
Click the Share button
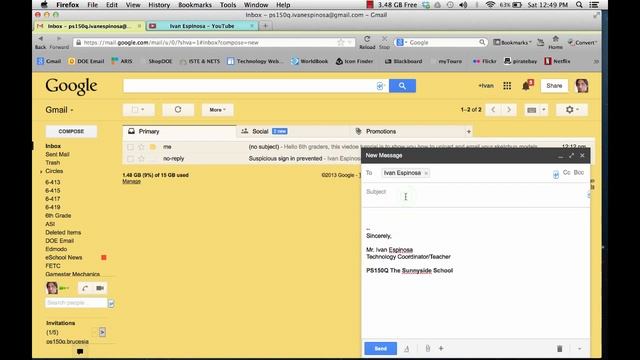(x=554, y=86)
